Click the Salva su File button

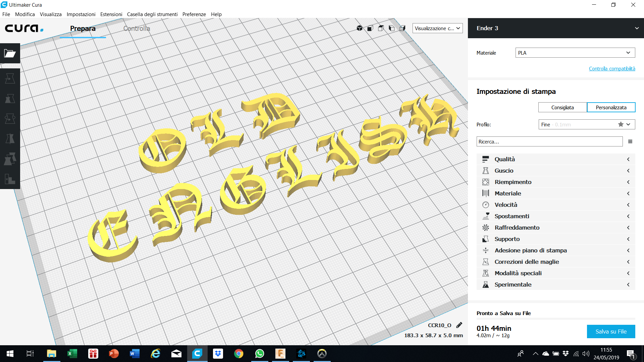pyautogui.click(x=610, y=331)
